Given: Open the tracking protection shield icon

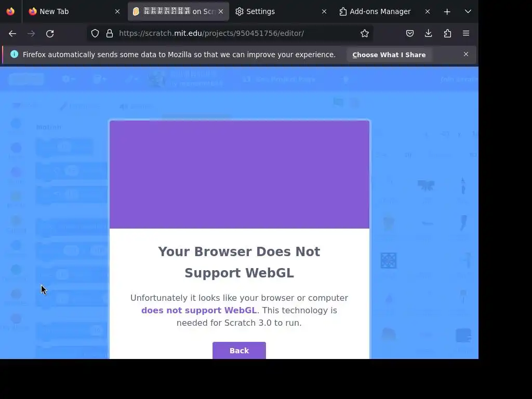Looking at the screenshot, I should (x=95, y=33).
